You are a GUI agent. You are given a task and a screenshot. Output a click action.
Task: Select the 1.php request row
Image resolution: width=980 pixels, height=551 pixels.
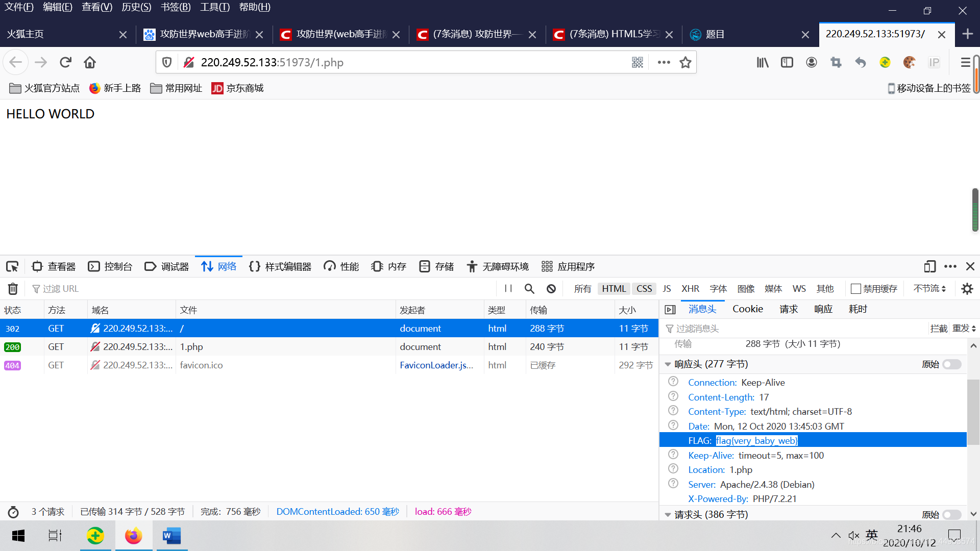(329, 347)
